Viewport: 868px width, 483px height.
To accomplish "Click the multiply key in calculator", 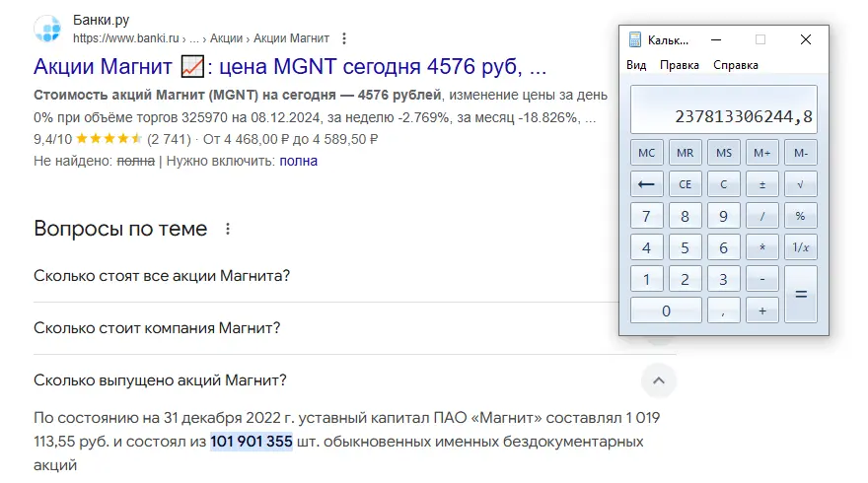I will (x=762, y=247).
